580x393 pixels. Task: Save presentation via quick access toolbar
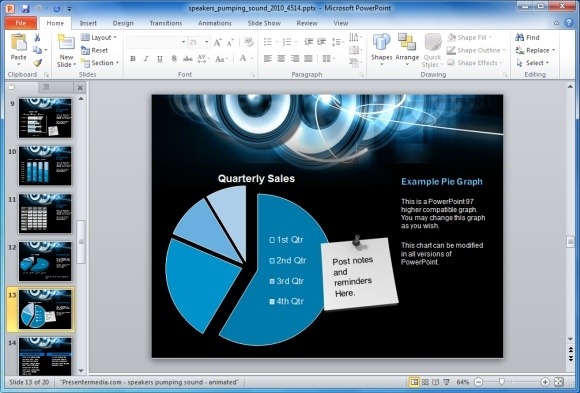(25, 8)
